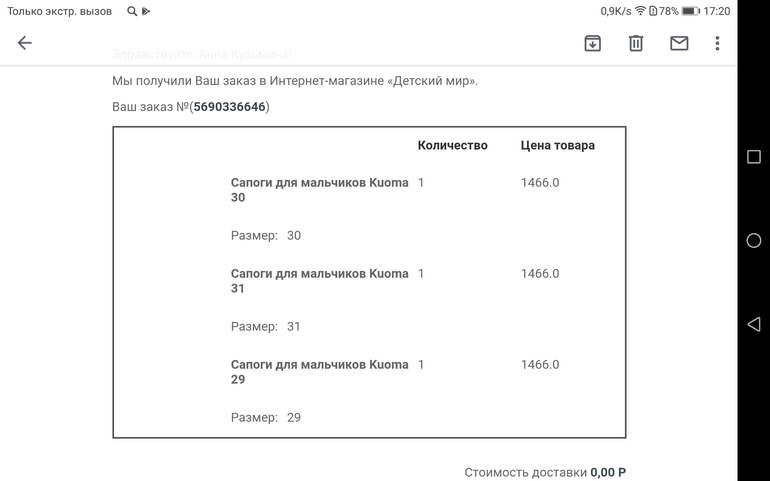770x481 pixels.
Task: Tap the Wi-Fi signal icon
Action: 640,11
